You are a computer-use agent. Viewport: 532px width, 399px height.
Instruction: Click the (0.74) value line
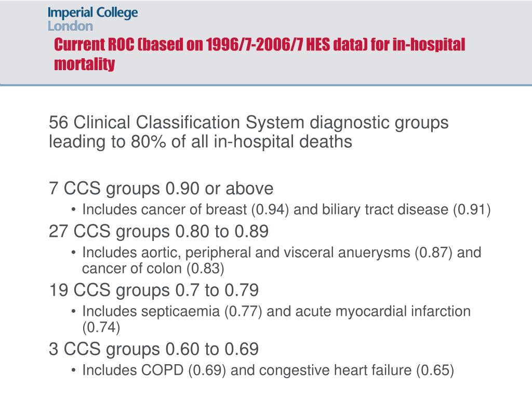[101, 327]
